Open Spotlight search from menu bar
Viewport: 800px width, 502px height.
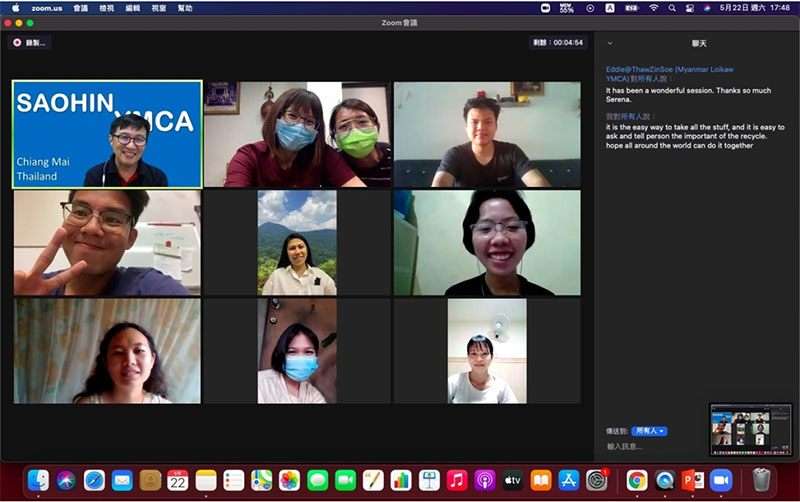(x=672, y=8)
